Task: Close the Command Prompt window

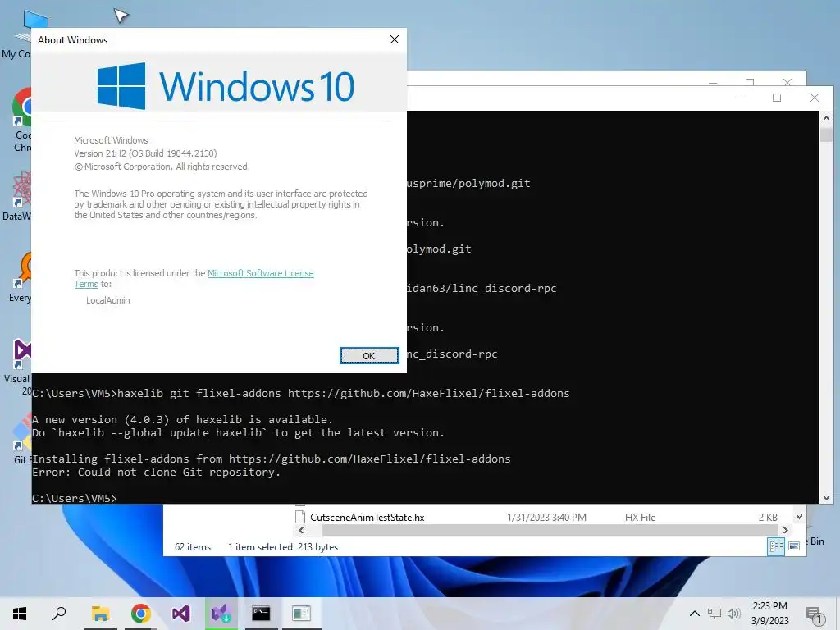Action: point(815,98)
